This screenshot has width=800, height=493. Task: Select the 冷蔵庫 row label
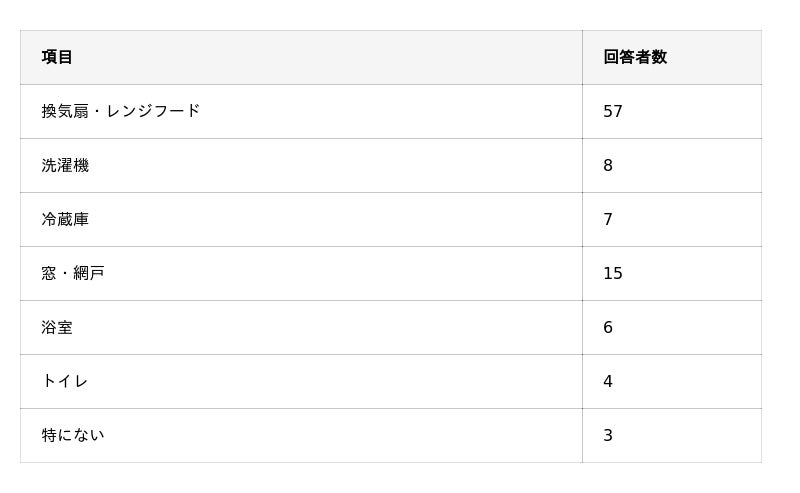point(65,219)
